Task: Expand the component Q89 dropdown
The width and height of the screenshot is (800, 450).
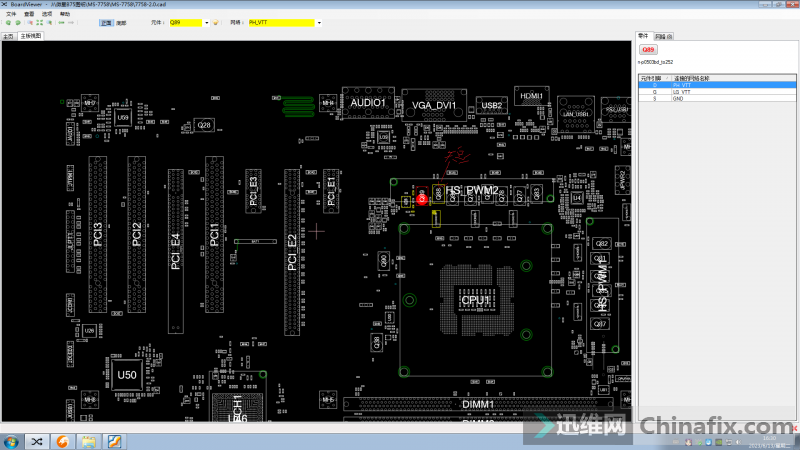Action: [x=206, y=21]
